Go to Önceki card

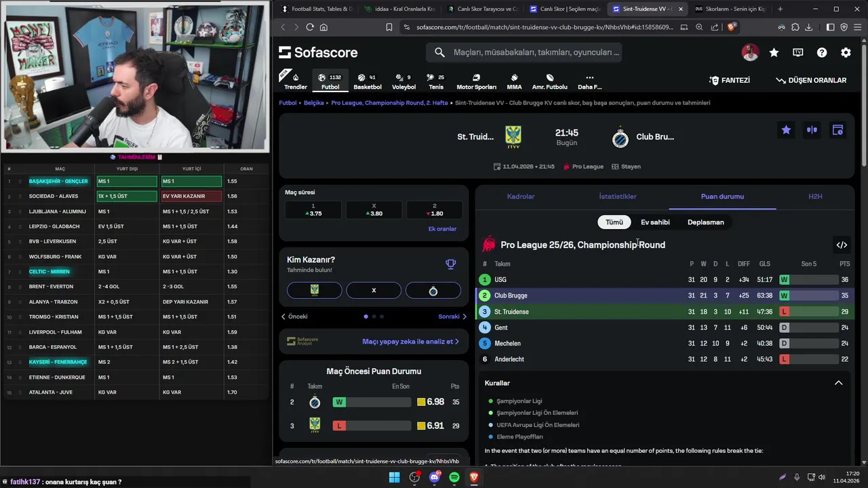coord(294,317)
